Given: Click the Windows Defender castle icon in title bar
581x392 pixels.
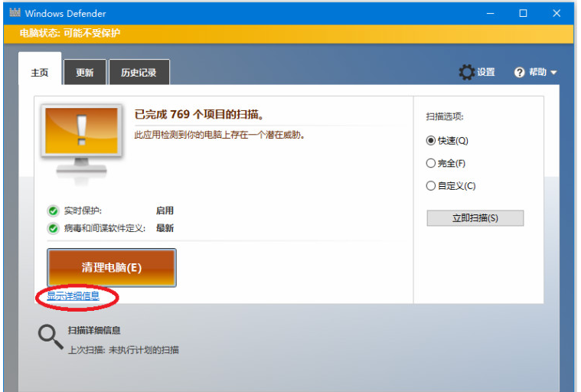Looking at the screenshot, I should (15, 12).
